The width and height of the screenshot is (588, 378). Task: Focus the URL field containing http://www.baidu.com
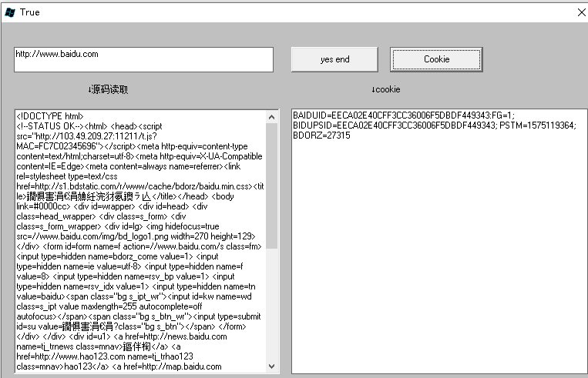pos(143,59)
